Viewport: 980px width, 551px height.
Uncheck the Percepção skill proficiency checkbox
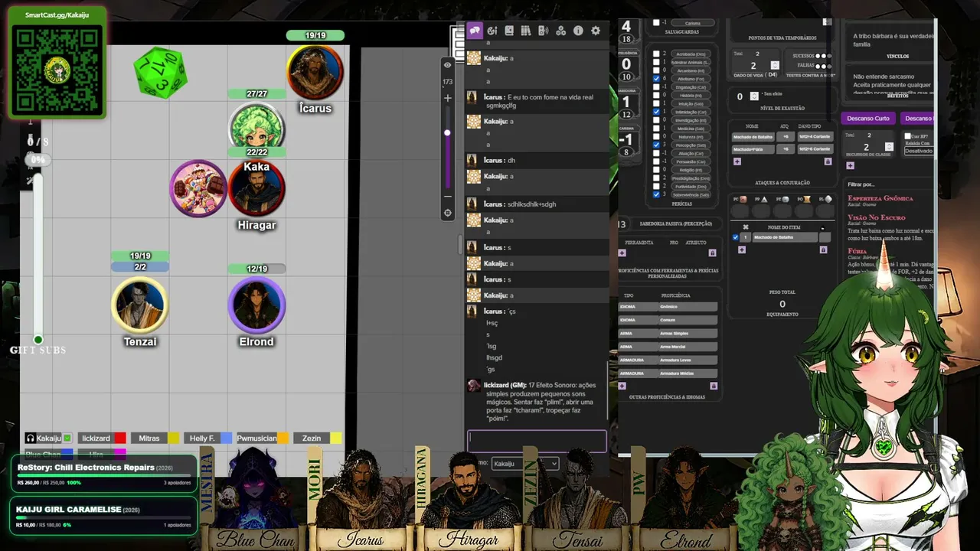[x=656, y=145]
